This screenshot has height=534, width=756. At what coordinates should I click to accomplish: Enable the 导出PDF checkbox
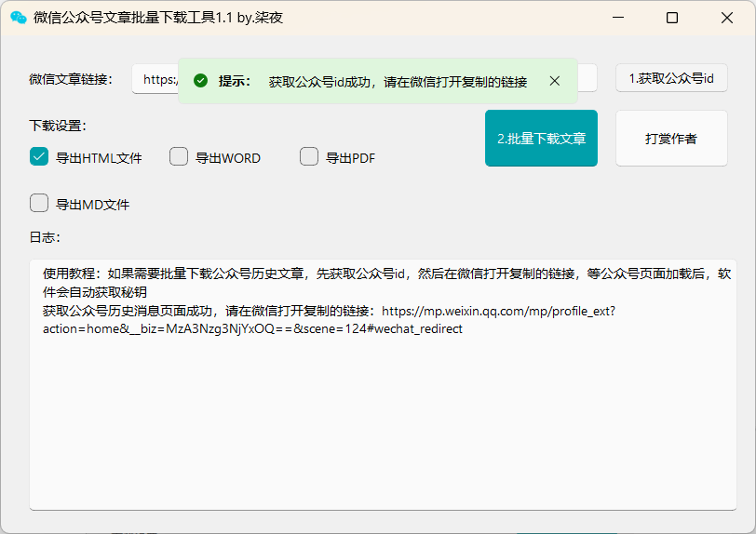coord(308,156)
